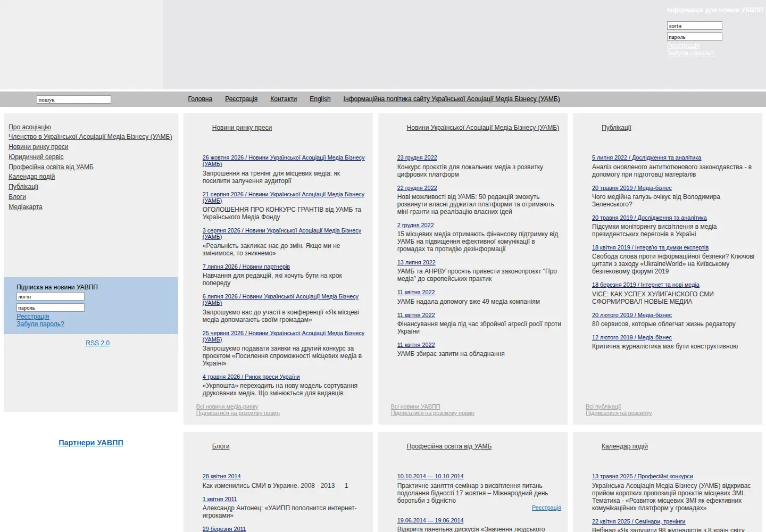Click Всі новини медіа-ринку
The height and width of the screenshot is (532, 766).
pyautogui.click(x=227, y=406)
